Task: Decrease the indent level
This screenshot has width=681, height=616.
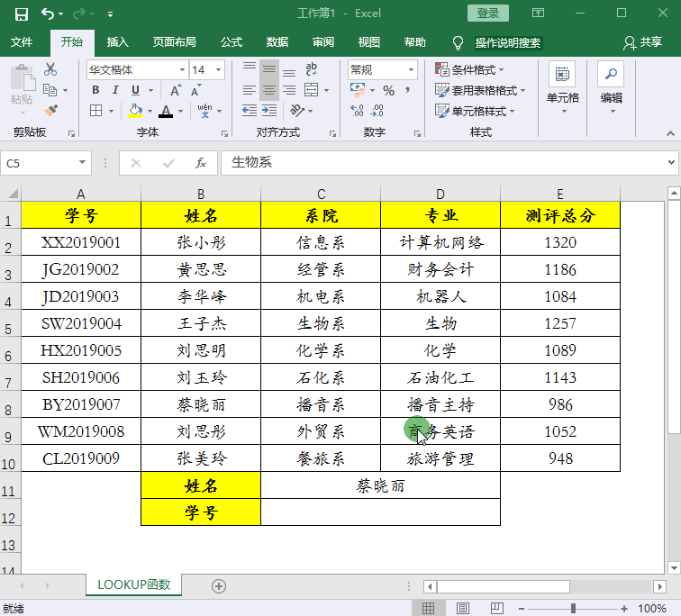Action: 250,111
